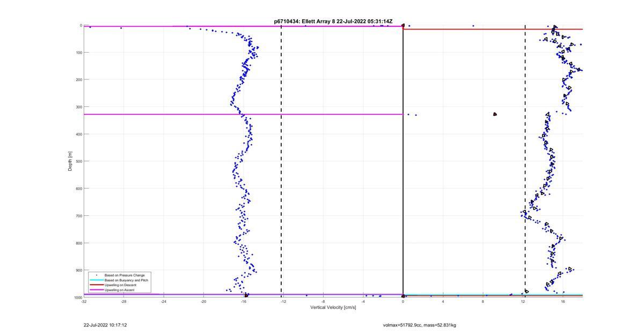Click the 100 tick on the depth axis

click(78, 53)
